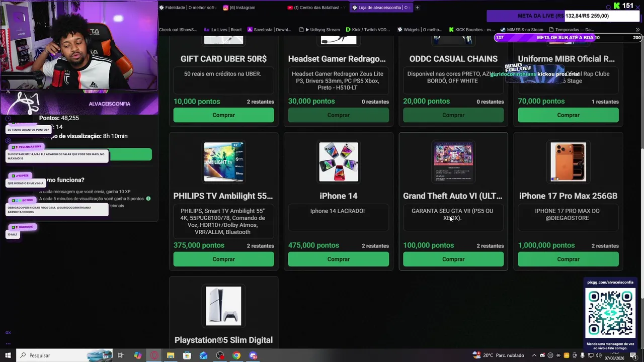Buy the GIFT CARD UBER 50R$ reward
Image resolution: width=644 pixels, height=362 pixels.
click(223, 115)
